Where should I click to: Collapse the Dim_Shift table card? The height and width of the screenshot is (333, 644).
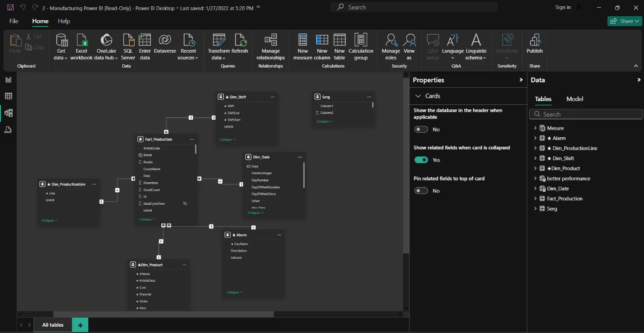pyautogui.click(x=228, y=139)
